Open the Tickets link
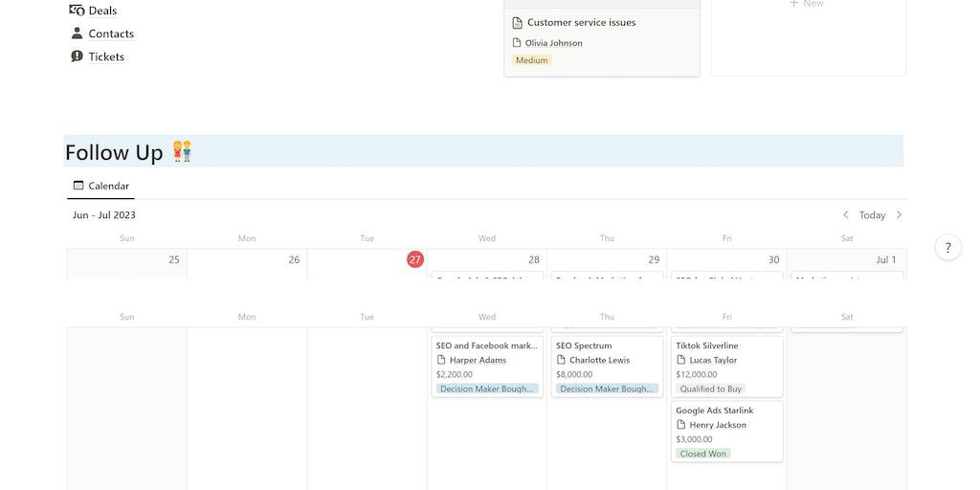Image resolution: width=980 pixels, height=490 pixels. click(106, 56)
